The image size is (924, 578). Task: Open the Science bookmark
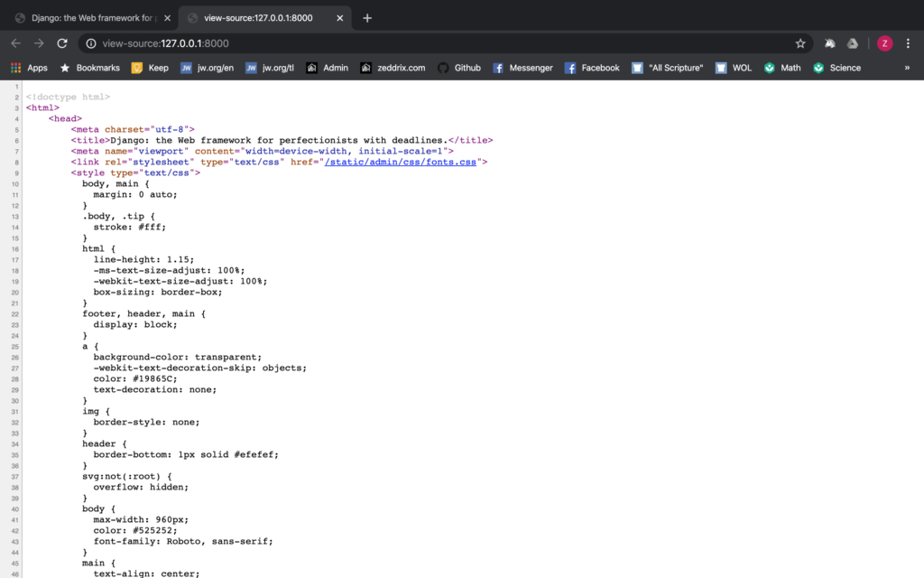(836, 68)
